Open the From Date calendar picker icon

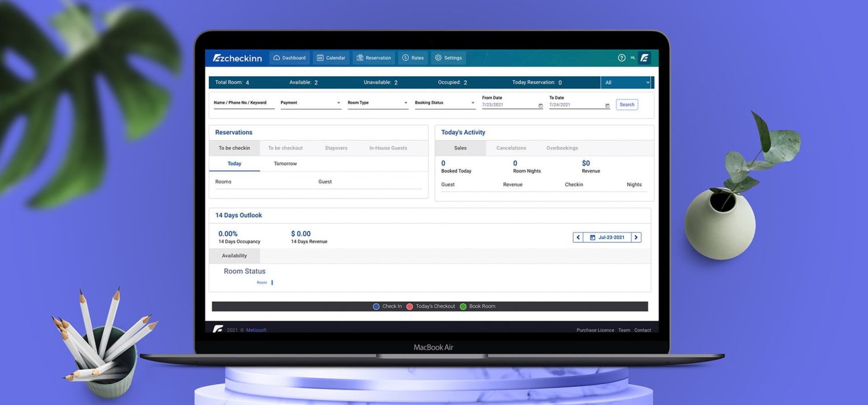(540, 105)
